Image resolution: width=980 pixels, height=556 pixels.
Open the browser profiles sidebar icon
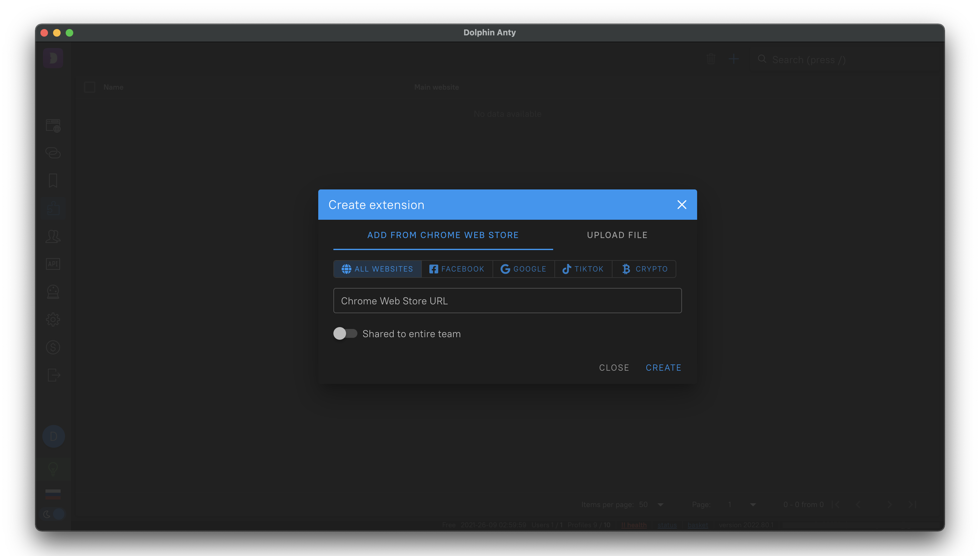(x=53, y=126)
